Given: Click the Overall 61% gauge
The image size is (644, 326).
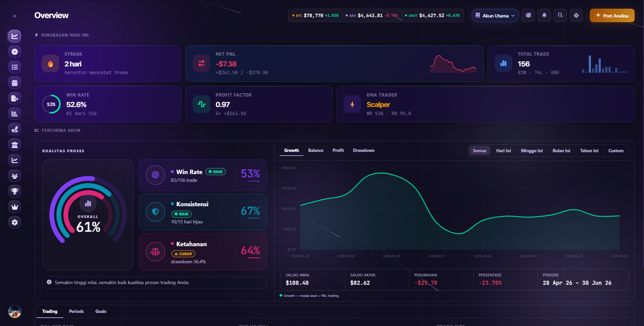Looking at the screenshot, I should tap(88, 215).
